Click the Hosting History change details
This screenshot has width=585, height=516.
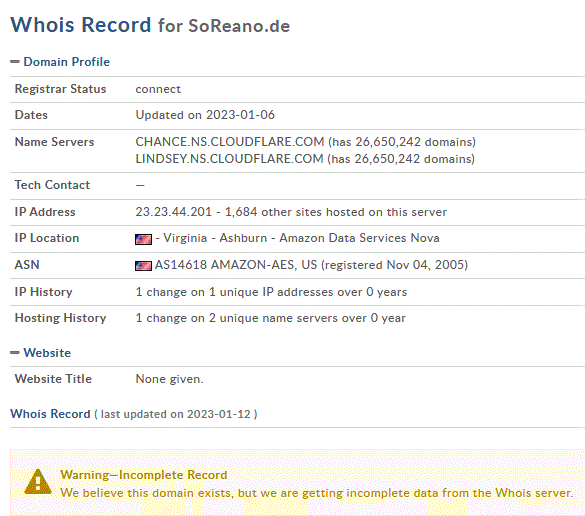[270, 318]
